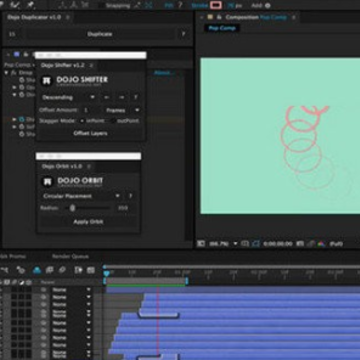
Task: Click the draft 3D icon in timeline
Action: (x=21, y=270)
